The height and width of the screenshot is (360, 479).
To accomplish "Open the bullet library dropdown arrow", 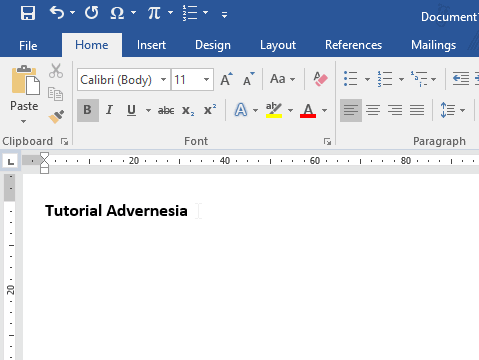I will pyautogui.click(x=367, y=79).
